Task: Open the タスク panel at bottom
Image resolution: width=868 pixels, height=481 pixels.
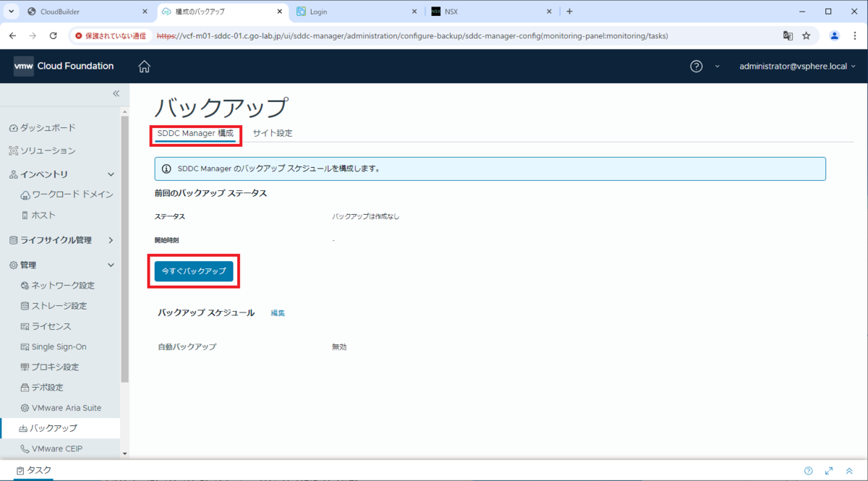Action: 34,470
